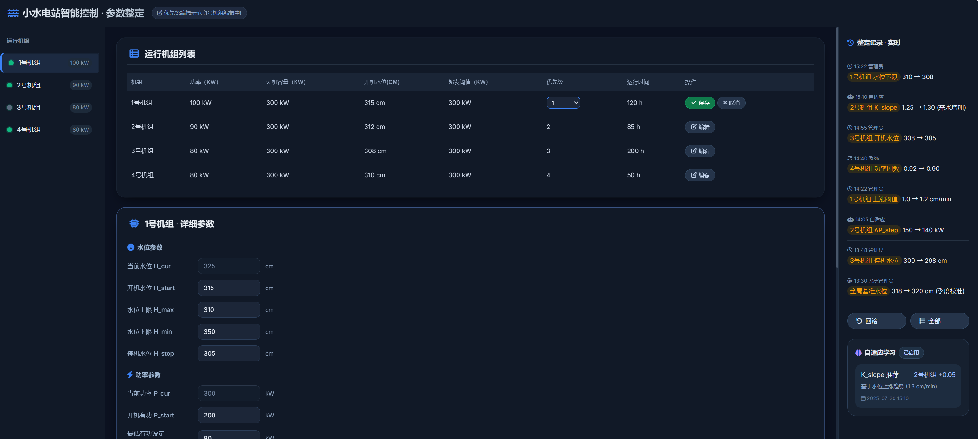
Task: Click the 开机水位 H_start input field
Action: click(229, 288)
